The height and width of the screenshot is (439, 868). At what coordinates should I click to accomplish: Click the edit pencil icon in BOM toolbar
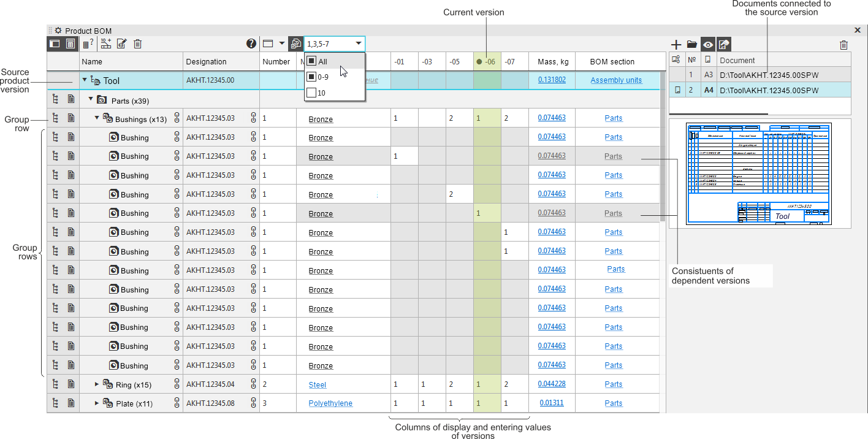coord(121,44)
